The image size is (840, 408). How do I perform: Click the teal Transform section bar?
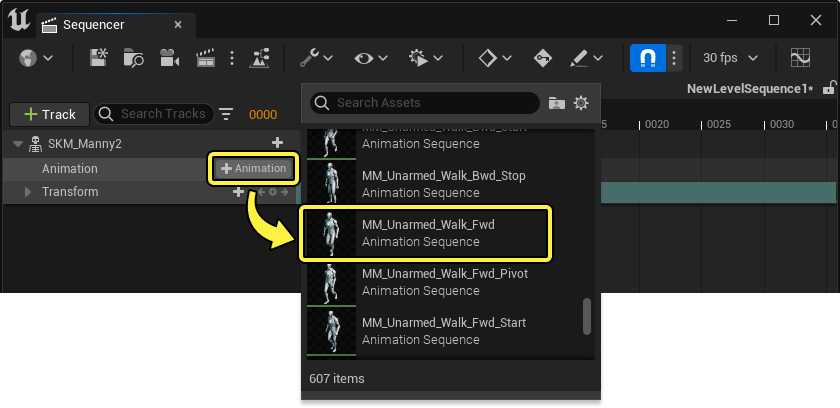[x=718, y=192]
